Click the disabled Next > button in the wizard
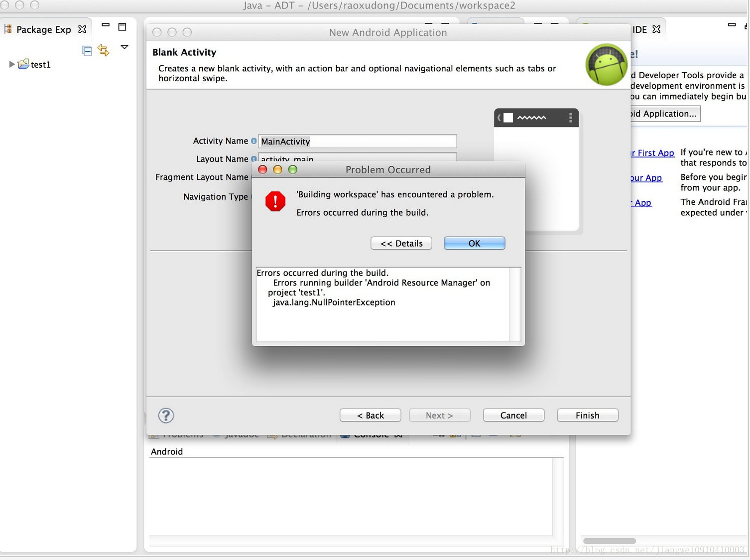This screenshot has height=560, width=750. [x=440, y=415]
